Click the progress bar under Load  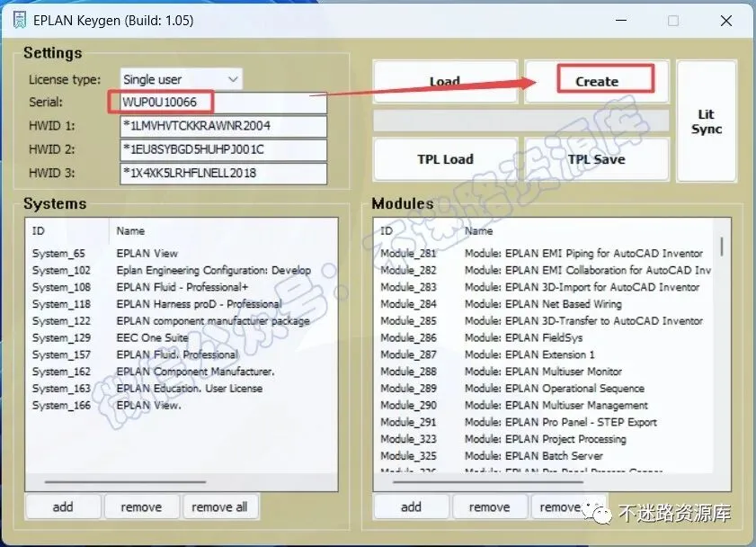pyautogui.click(x=520, y=121)
